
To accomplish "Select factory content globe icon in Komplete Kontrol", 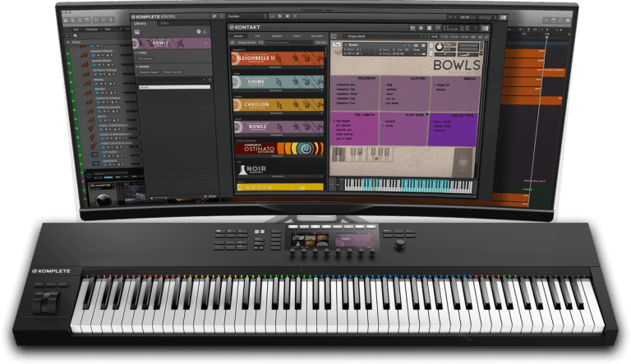I will tap(198, 31).
